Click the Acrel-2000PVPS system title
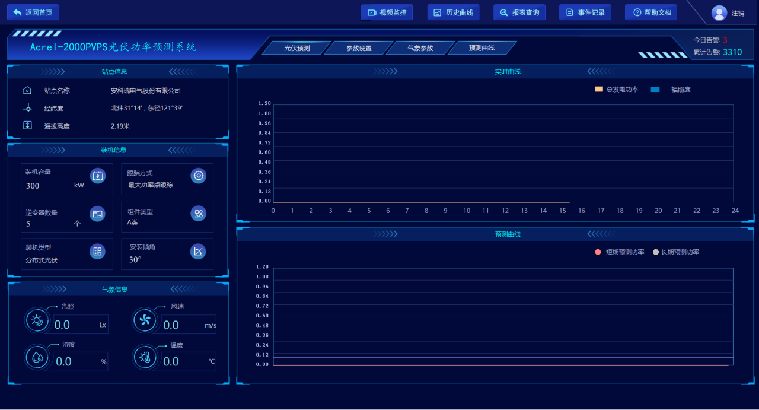Image resolution: width=759 pixels, height=410 pixels. [112, 47]
